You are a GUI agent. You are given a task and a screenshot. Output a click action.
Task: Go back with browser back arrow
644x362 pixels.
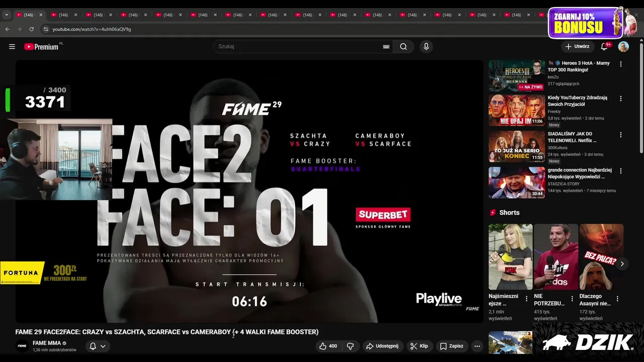click(8, 29)
